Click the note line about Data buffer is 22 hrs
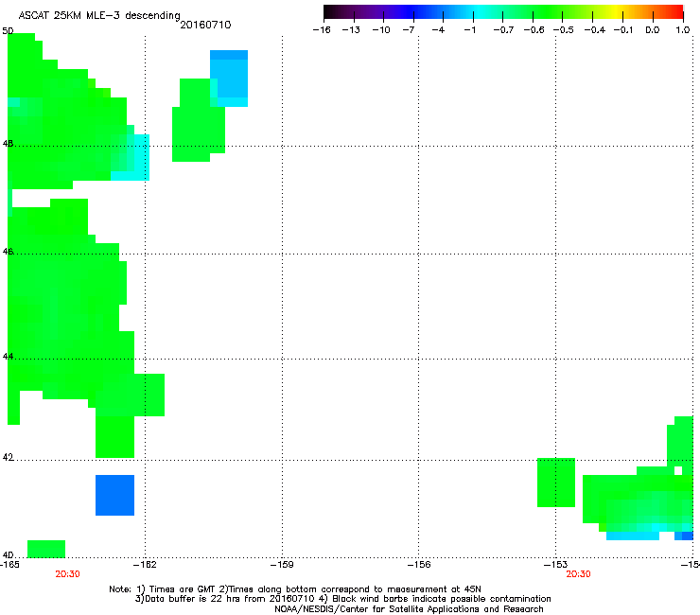 [342, 599]
